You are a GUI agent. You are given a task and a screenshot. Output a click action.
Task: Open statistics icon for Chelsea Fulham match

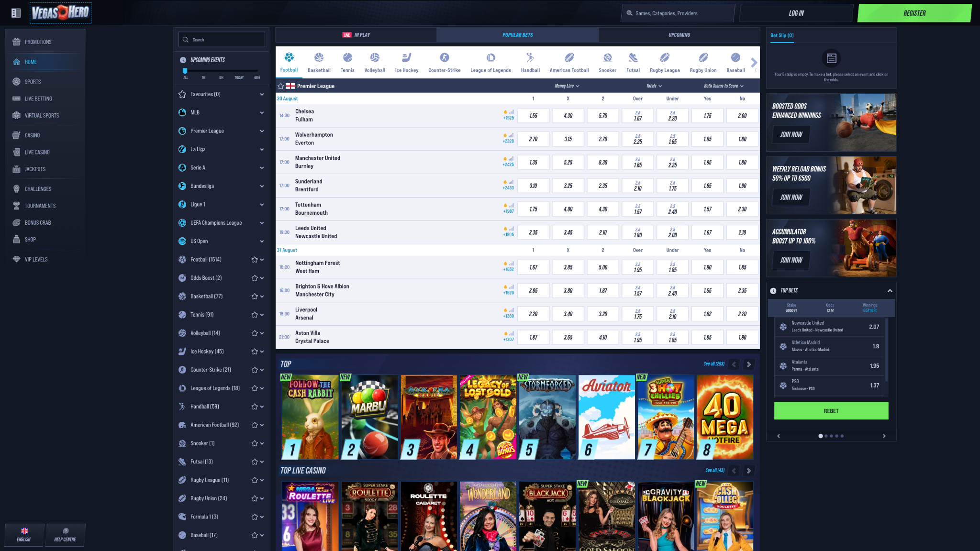pyautogui.click(x=512, y=112)
